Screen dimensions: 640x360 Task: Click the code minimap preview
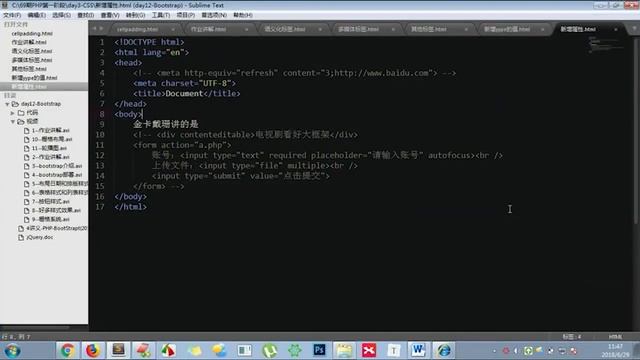[x=606, y=44]
